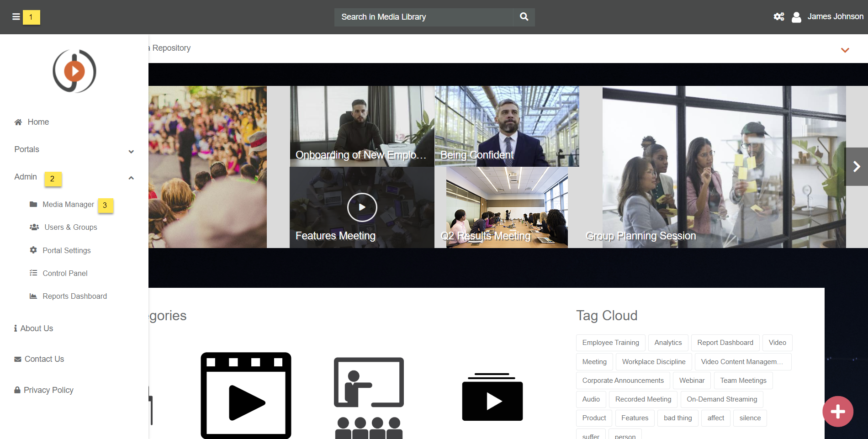Advance carousel with next arrow
The width and height of the screenshot is (868, 439).
[857, 167]
